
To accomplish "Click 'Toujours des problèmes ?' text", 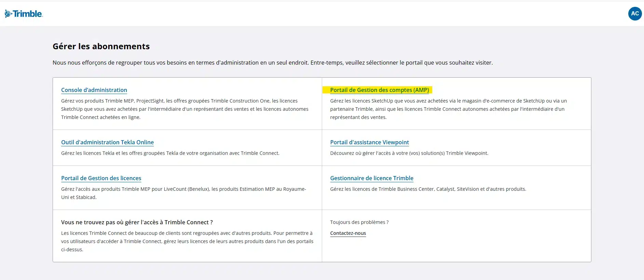I will pyautogui.click(x=359, y=222).
